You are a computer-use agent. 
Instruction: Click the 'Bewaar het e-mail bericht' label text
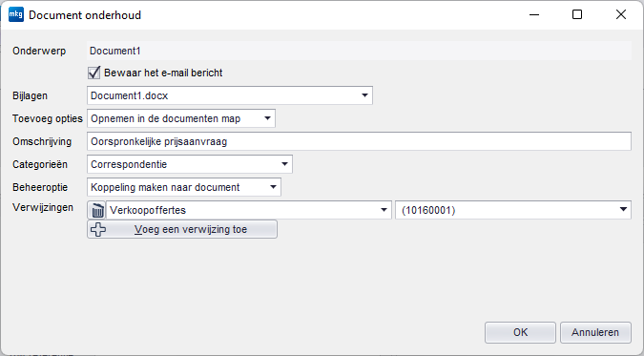click(163, 73)
